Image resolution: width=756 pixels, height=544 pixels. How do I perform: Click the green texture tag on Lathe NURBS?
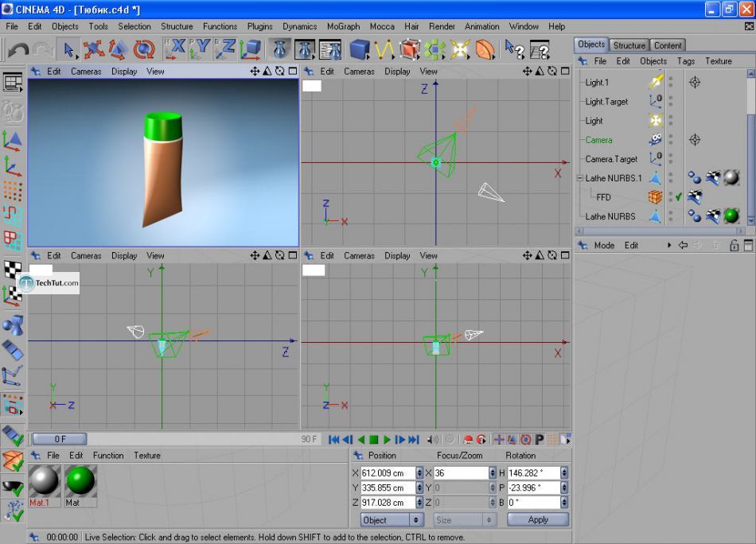pyautogui.click(x=731, y=216)
